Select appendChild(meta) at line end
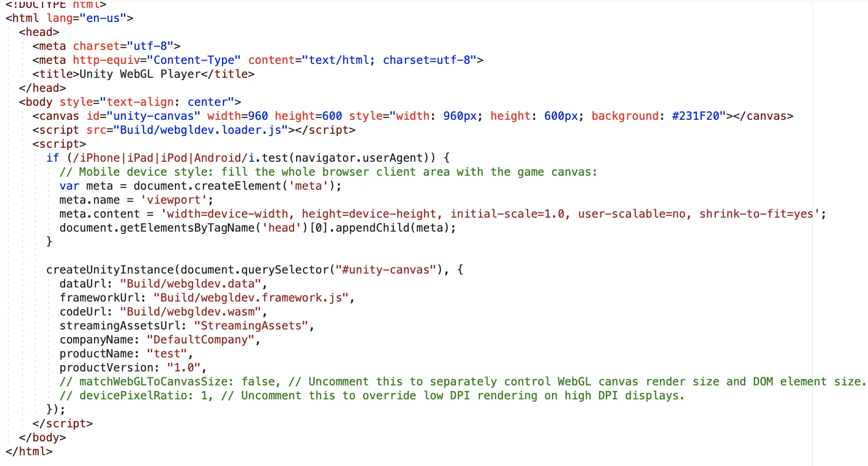Viewport: 868px width, 466px height. pos(392,228)
